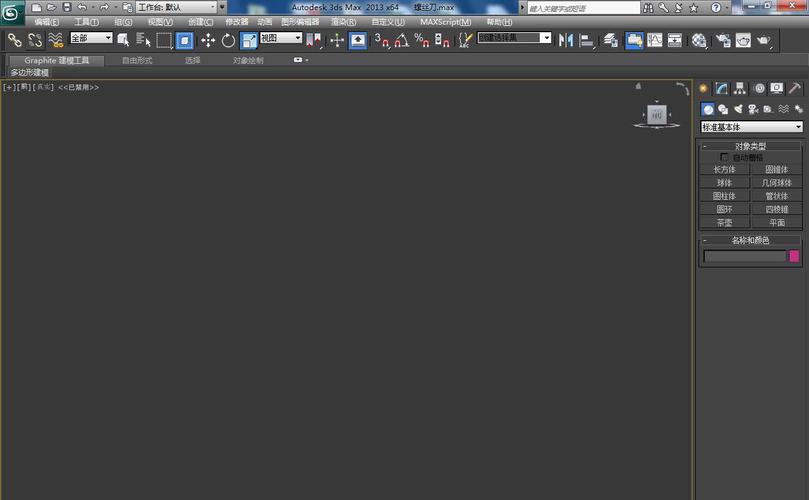Click the Render Production teapot icon

[x=764, y=40]
